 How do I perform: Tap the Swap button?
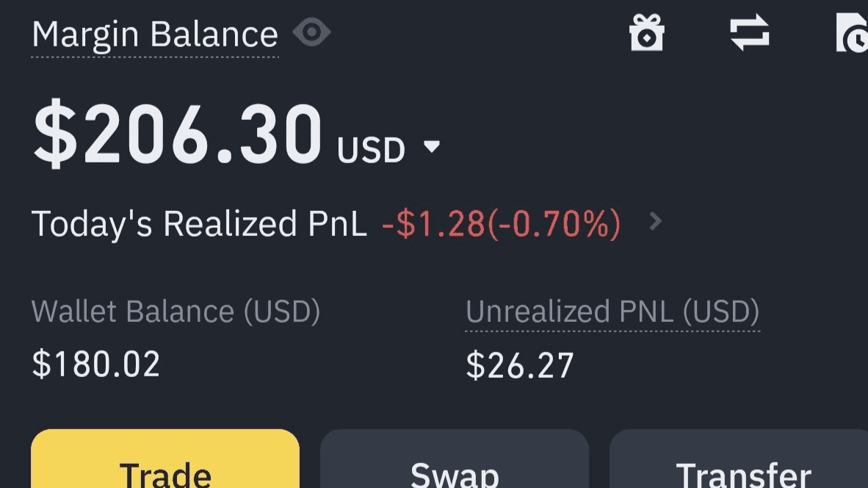tap(455, 459)
